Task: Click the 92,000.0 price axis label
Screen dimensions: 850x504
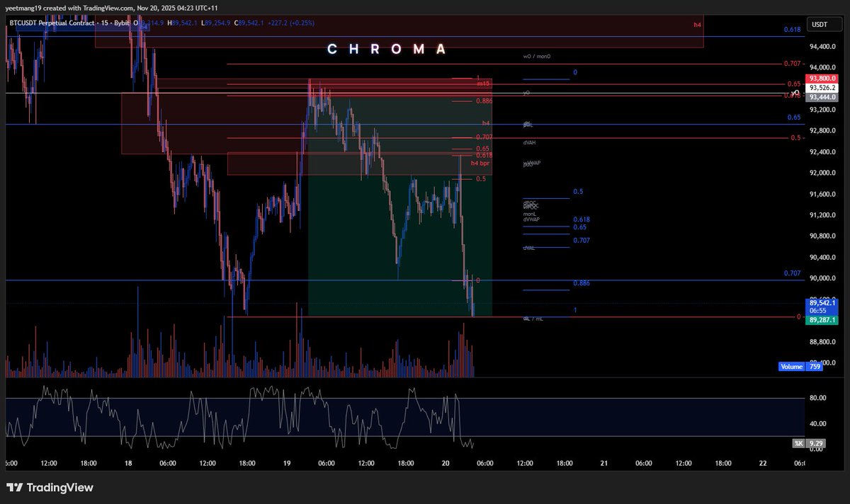Action: point(822,173)
